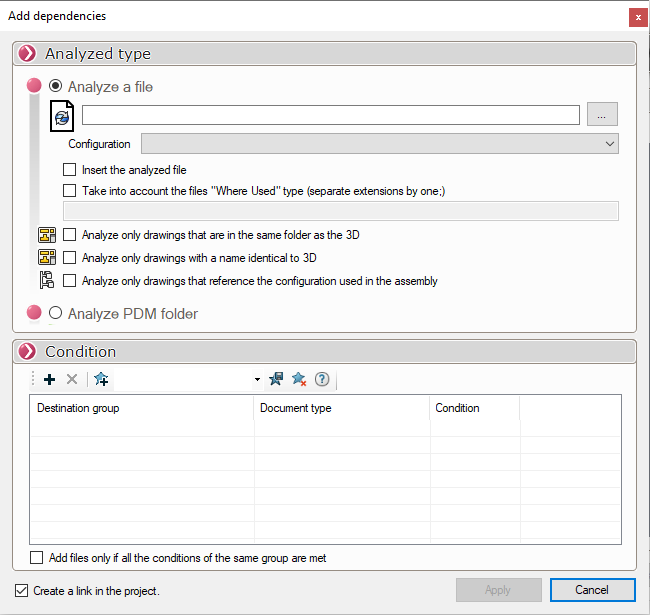Click the plus icon to add a condition
The image size is (650, 615).
coord(50,380)
